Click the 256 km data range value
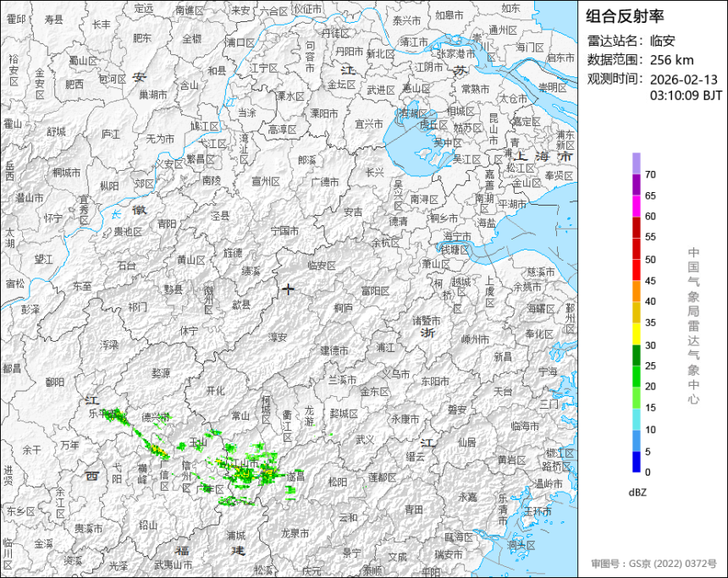Screen dimensions: 728x578 pyautogui.click(x=672, y=60)
